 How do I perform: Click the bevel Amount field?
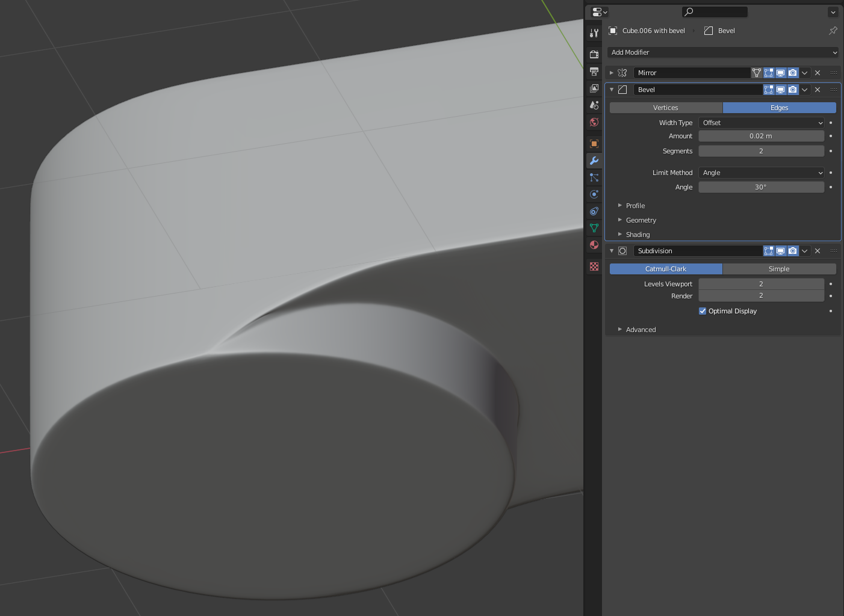pos(762,136)
